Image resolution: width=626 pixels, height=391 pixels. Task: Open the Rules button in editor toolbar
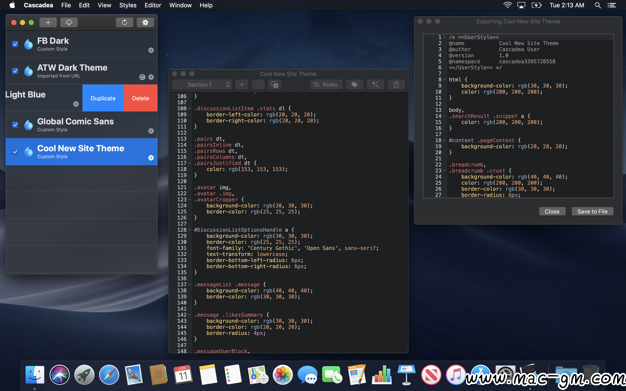click(326, 84)
